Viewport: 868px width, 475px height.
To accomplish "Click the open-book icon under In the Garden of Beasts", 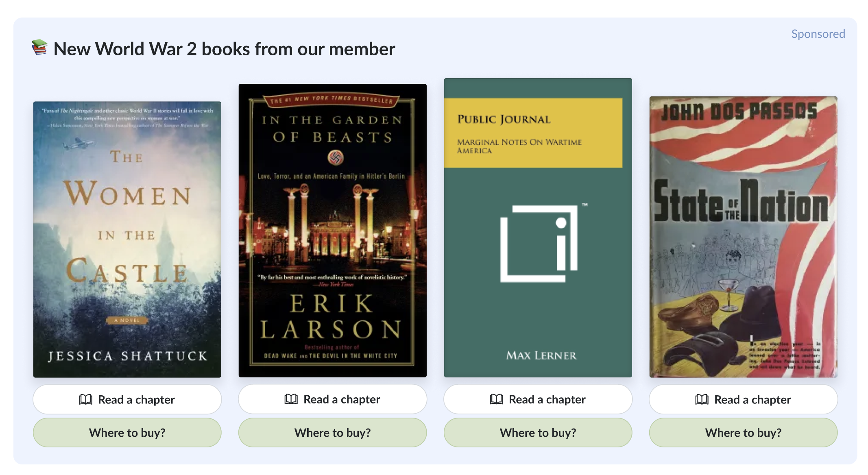I will [291, 399].
